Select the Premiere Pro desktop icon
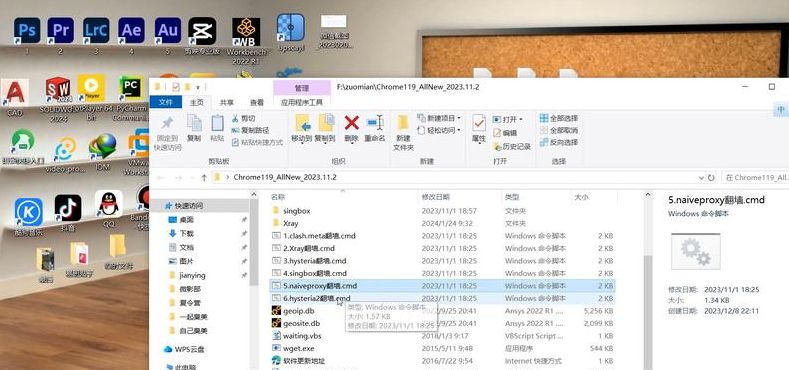 (60, 30)
